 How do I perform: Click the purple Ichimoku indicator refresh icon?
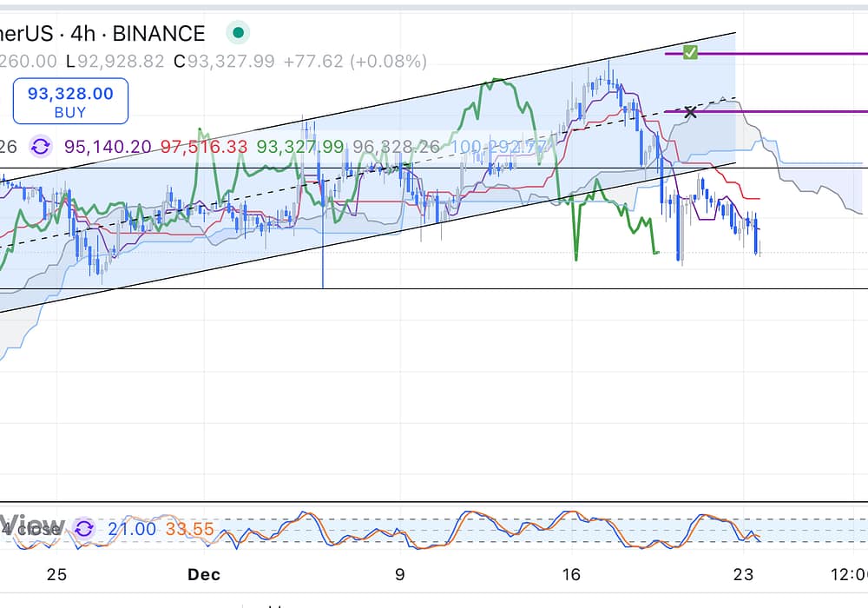(x=40, y=147)
